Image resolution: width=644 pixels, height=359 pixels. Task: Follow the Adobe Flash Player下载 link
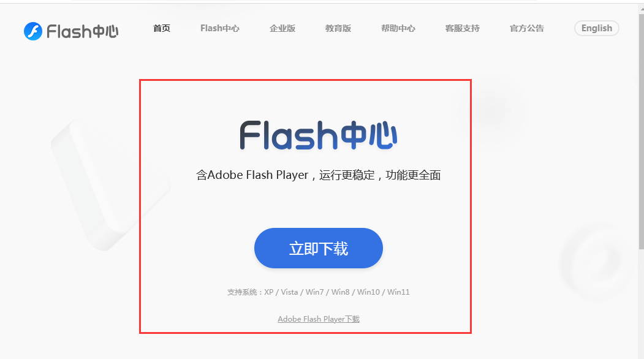(318, 319)
